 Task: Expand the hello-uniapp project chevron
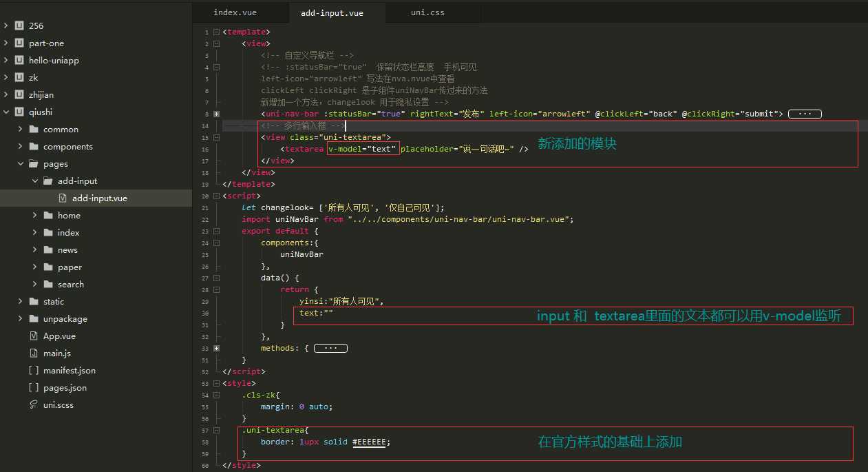coord(6,60)
